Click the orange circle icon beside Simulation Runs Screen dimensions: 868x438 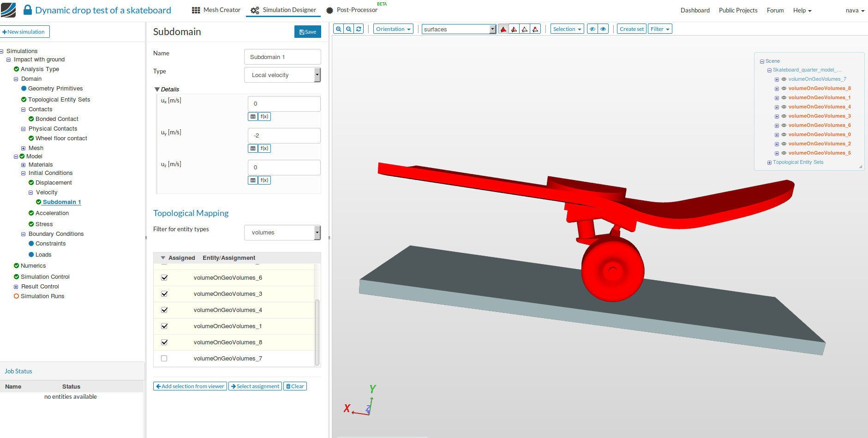click(x=17, y=296)
